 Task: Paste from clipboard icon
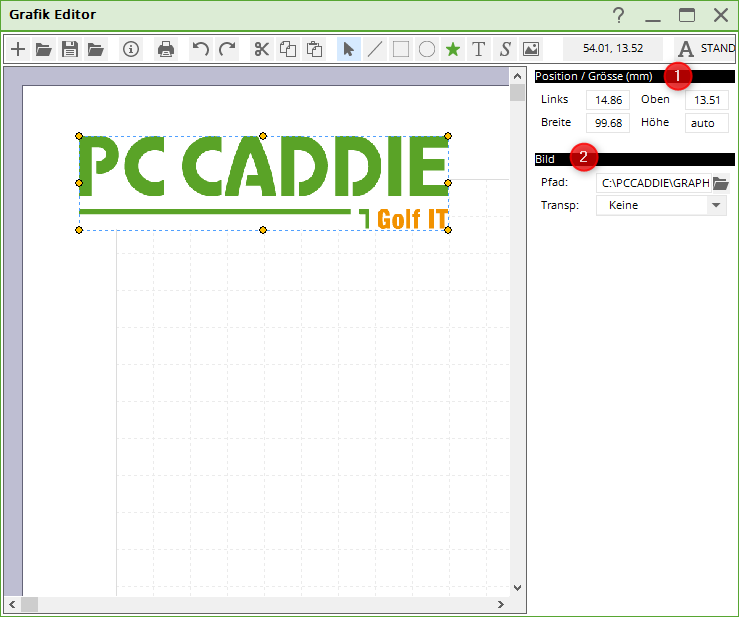314,49
